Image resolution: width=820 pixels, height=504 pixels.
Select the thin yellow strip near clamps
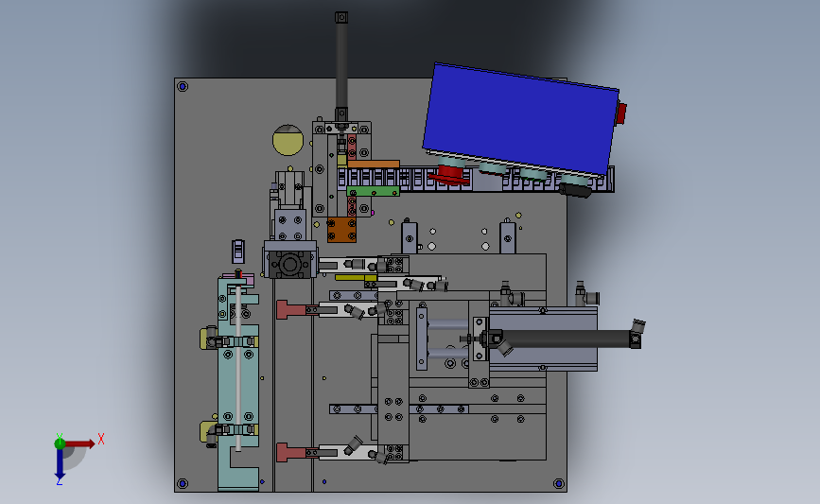point(356,278)
